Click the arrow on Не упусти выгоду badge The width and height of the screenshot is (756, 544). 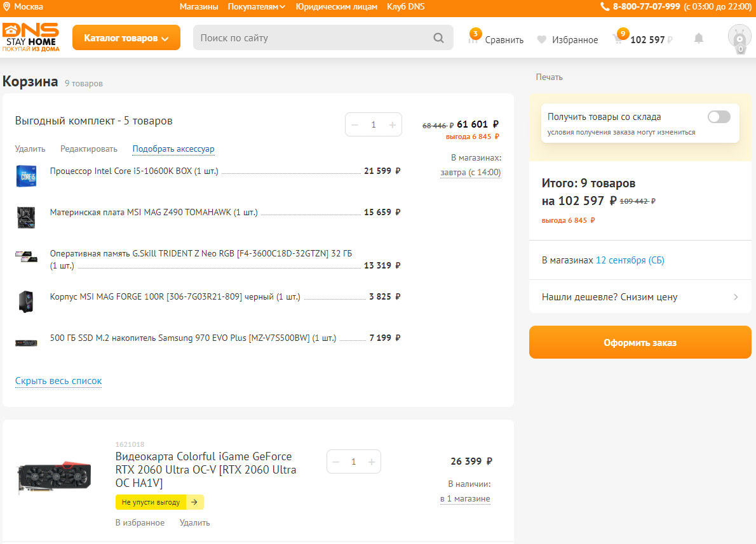(194, 502)
